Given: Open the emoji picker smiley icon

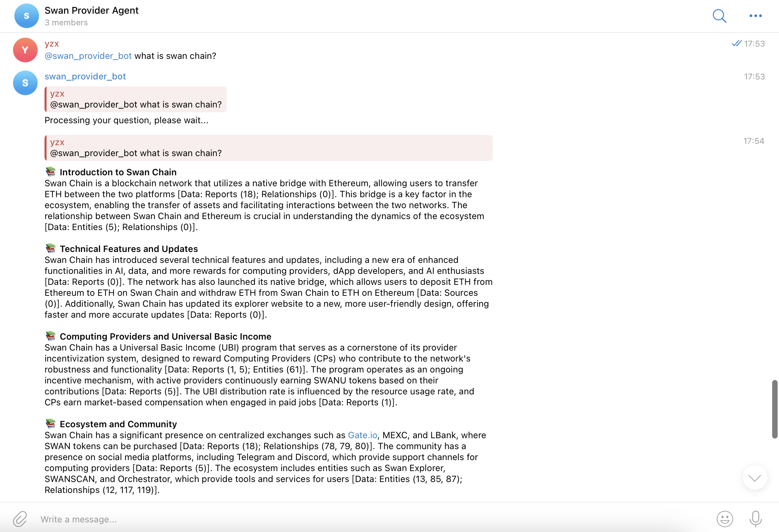Looking at the screenshot, I should [x=725, y=519].
